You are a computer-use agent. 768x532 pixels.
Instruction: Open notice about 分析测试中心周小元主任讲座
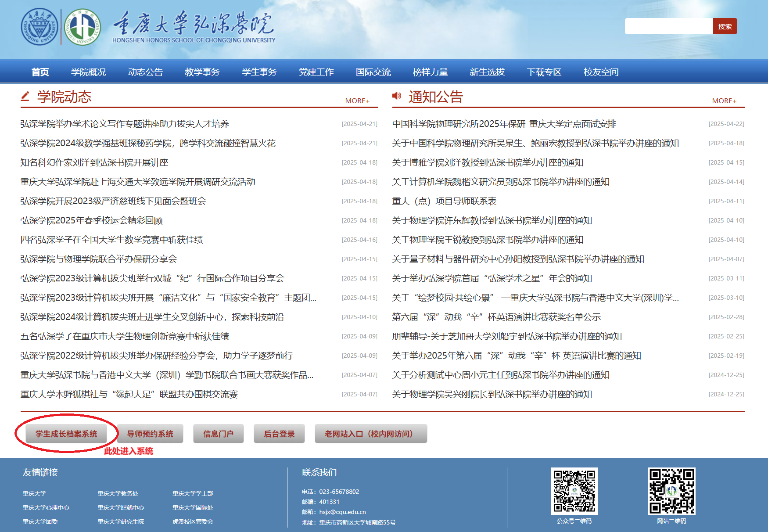point(501,375)
